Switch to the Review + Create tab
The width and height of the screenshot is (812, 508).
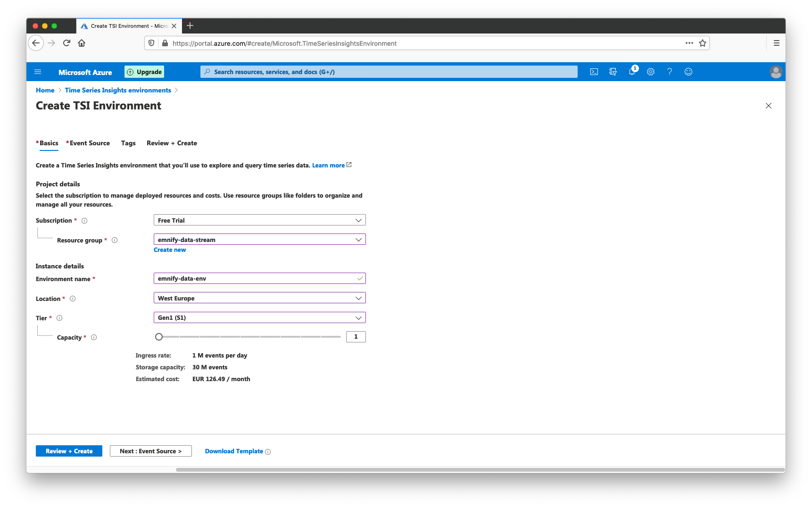click(172, 143)
